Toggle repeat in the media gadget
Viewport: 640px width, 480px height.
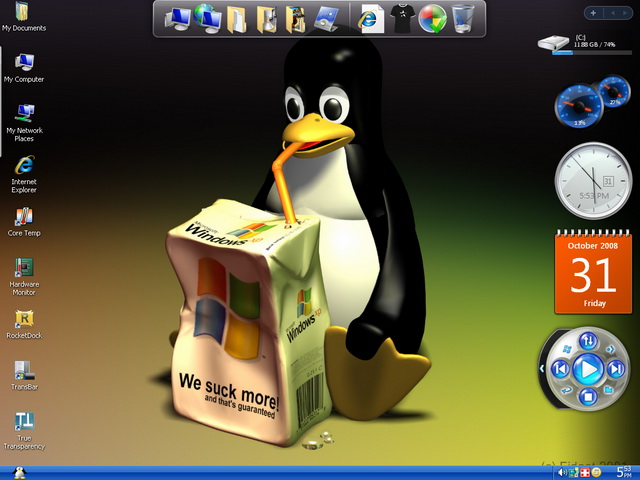(566, 390)
